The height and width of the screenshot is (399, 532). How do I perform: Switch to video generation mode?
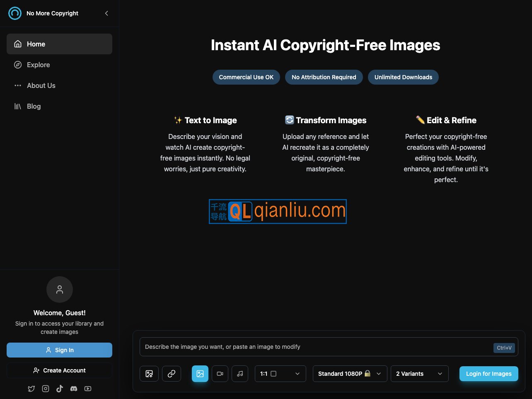[220, 374]
